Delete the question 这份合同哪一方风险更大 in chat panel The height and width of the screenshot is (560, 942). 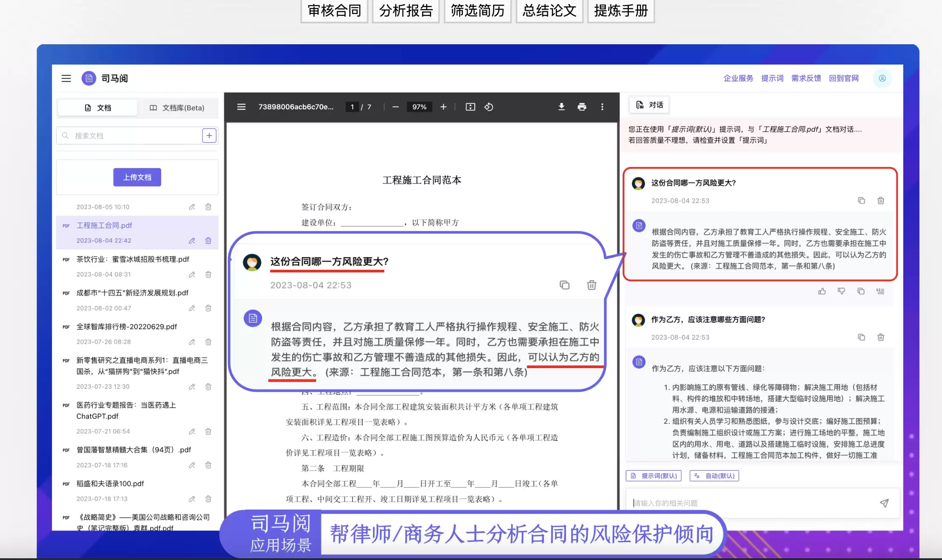click(x=881, y=200)
